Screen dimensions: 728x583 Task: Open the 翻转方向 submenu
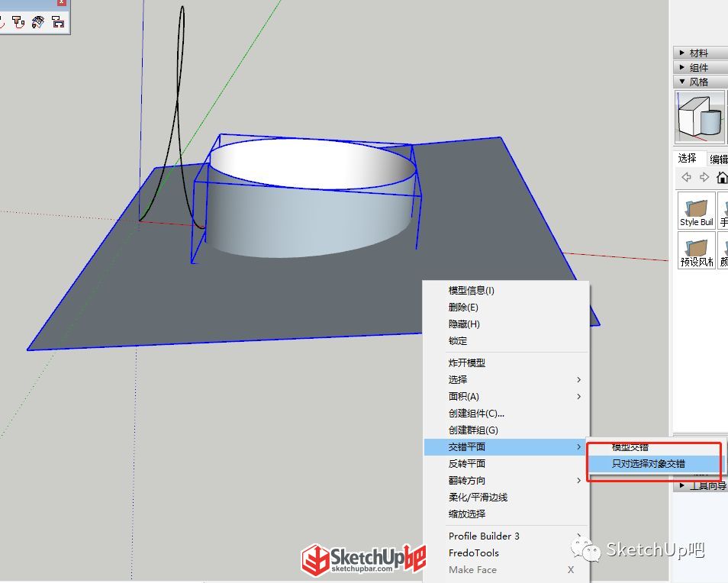click(507, 480)
